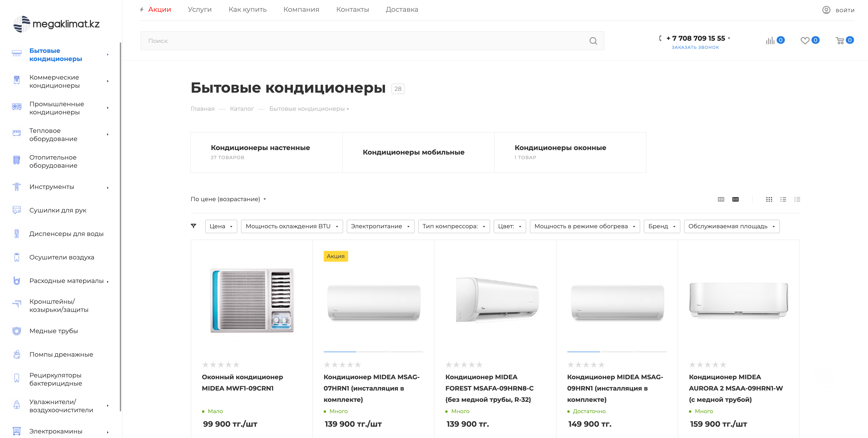Screen dimensions: 868x438
Task: Click image slider bar under MSAG-09HRN1
Action: [617, 352]
